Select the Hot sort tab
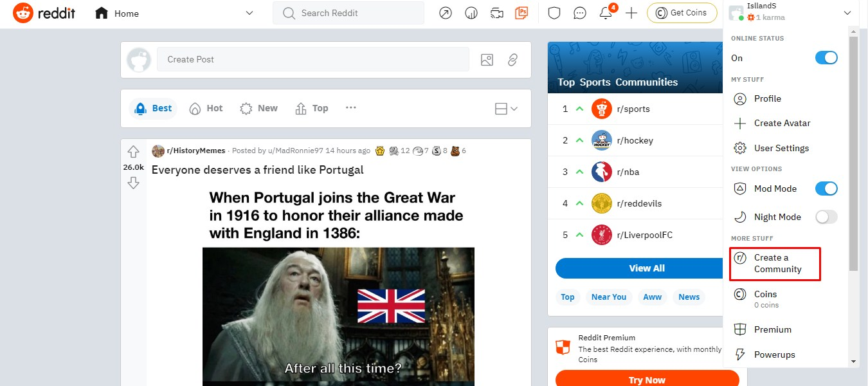This screenshot has width=868, height=386. pyautogui.click(x=206, y=109)
